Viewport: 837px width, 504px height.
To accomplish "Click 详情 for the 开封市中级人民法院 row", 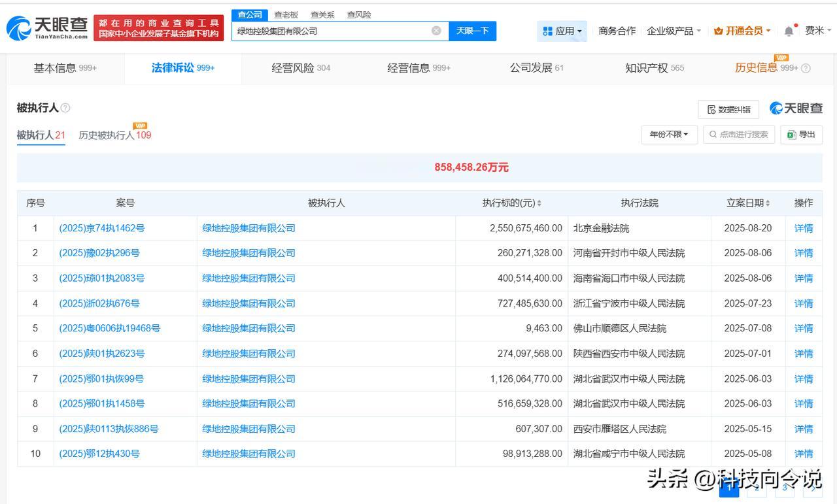I will click(x=804, y=253).
